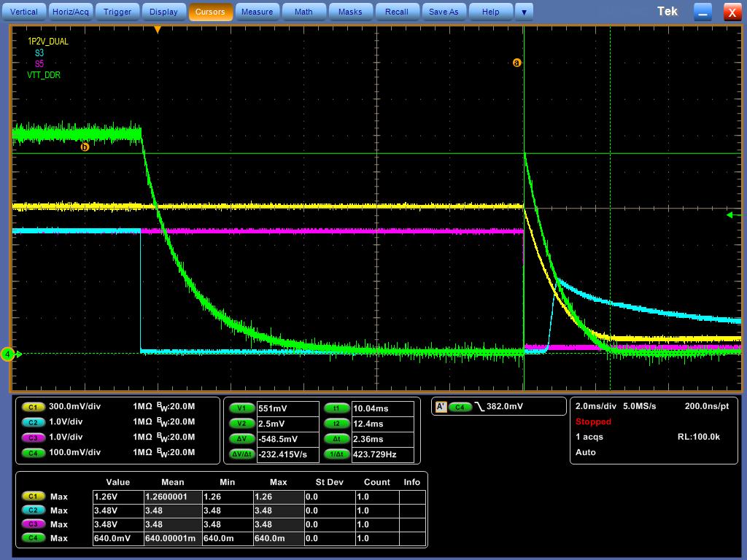
Task: Select the ΔV/Δt cursor badge
Action: (x=242, y=454)
